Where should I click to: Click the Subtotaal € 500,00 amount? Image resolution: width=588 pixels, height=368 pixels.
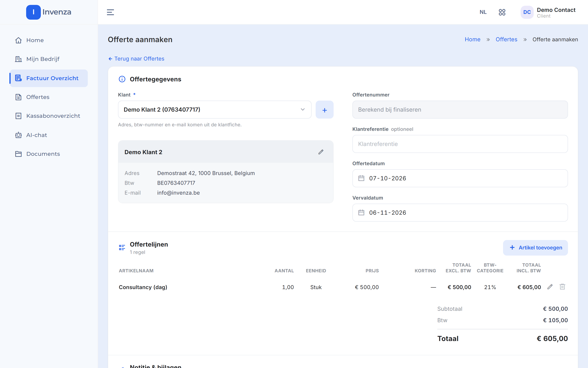(x=556, y=309)
